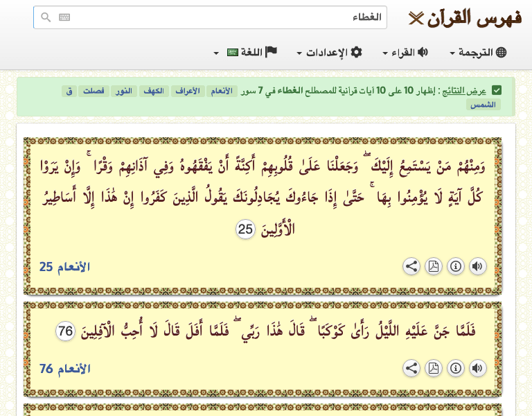Share Al-An'am verse 25
The height and width of the screenshot is (416, 532).
[411, 266]
